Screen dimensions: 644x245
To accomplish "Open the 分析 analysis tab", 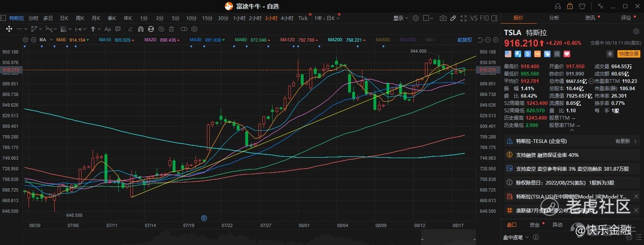I will 554,18.
